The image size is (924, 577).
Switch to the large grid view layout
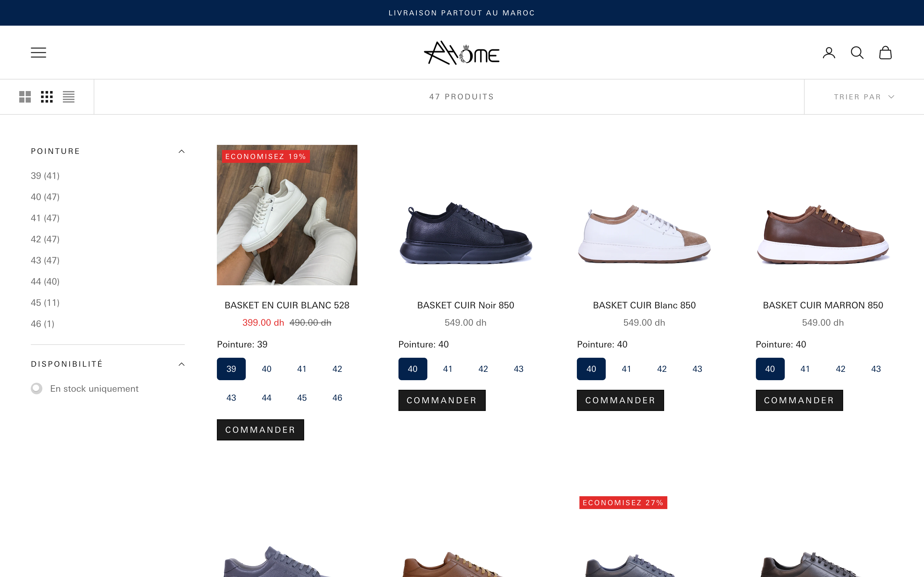24,96
